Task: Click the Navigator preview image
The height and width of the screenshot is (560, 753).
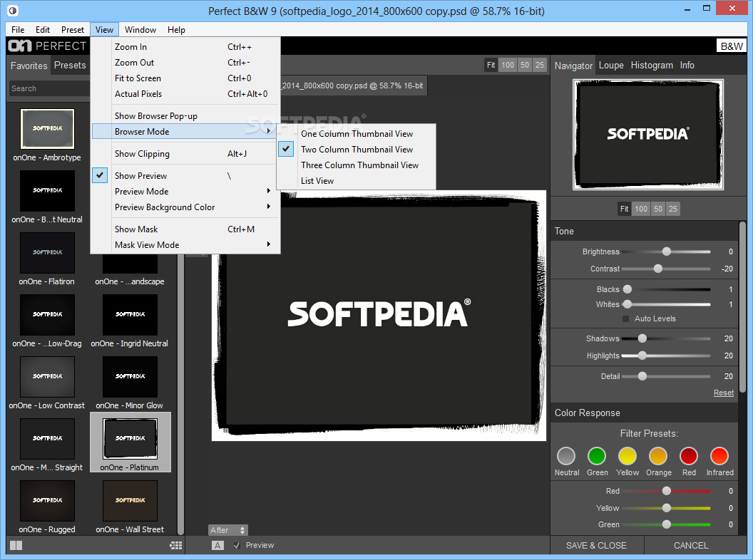Action: coord(648,135)
